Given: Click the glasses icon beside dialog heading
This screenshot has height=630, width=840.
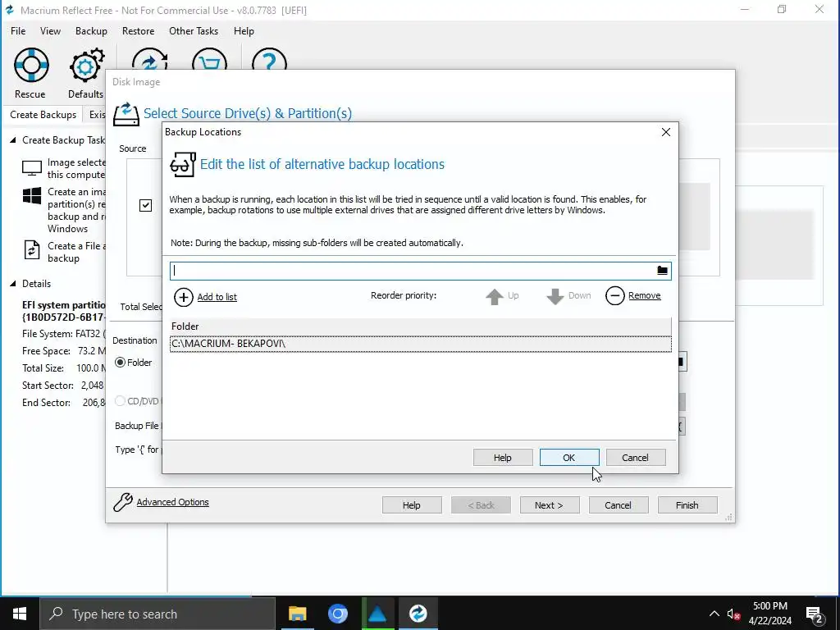Looking at the screenshot, I should click(x=183, y=164).
